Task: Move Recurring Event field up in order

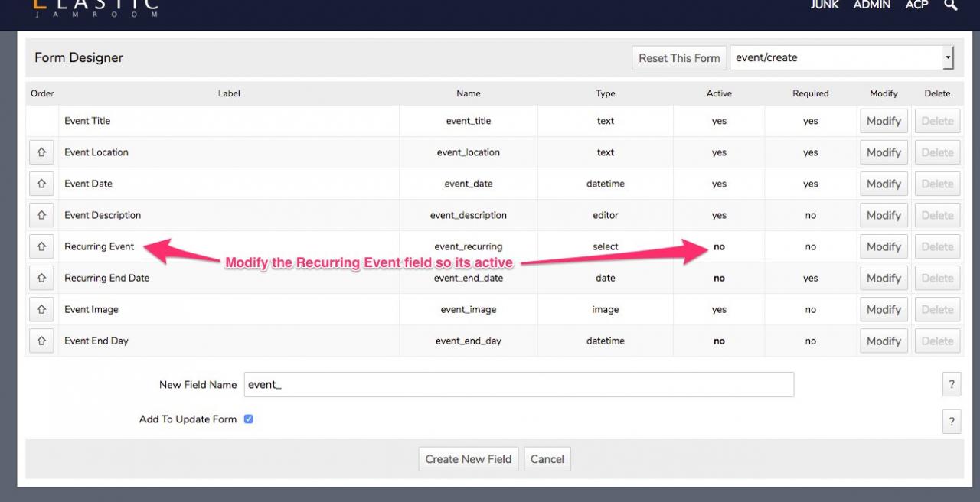Action: 41,246
